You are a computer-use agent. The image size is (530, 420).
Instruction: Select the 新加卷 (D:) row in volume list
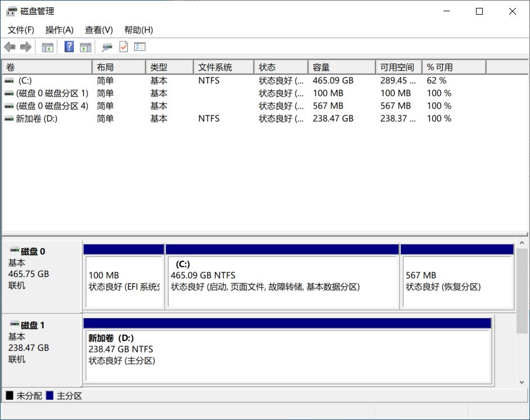pyautogui.click(x=36, y=119)
